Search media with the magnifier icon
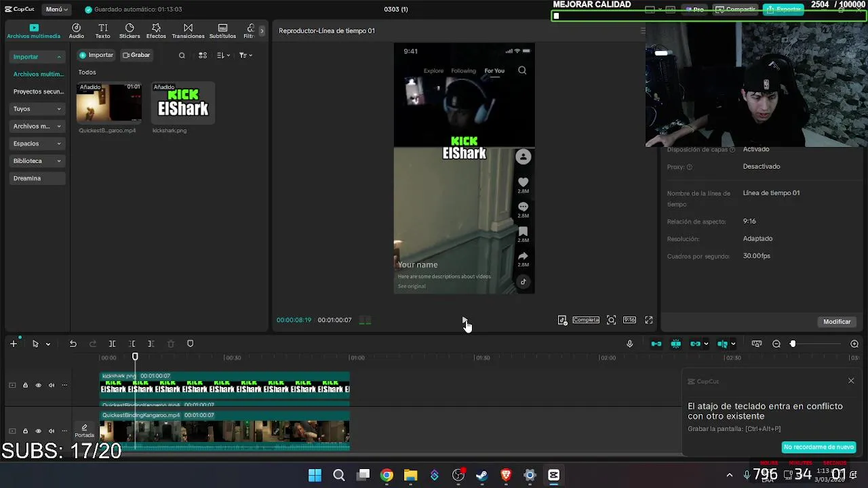Screen dimensions: 868x488 pyautogui.click(x=182, y=56)
